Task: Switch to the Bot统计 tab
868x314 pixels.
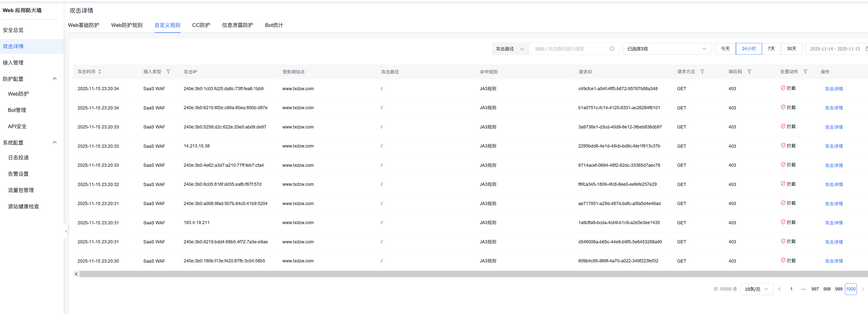Action: pyautogui.click(x=274, y=25)
